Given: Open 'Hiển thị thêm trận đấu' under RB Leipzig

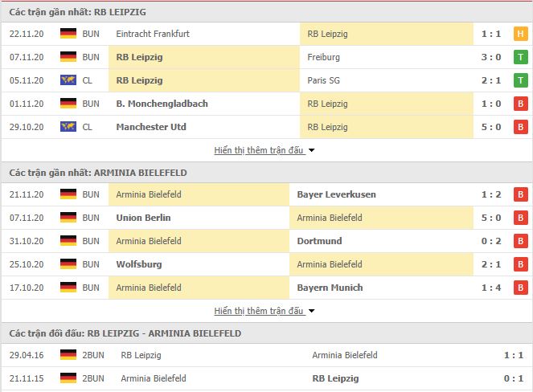Looking at the screenshot, I should click(x=259, y=150).
